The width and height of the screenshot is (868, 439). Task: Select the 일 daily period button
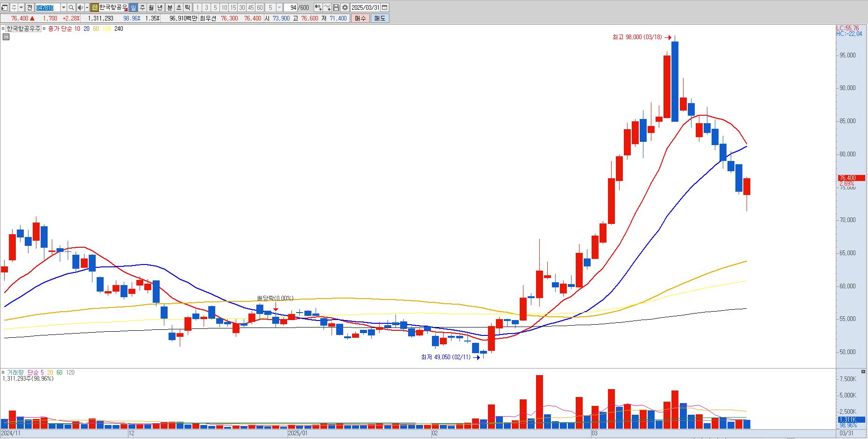point(133,7)
